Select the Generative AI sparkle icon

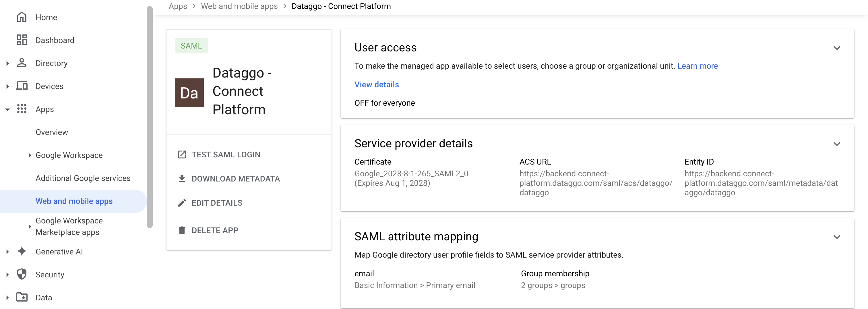(22, 251)
